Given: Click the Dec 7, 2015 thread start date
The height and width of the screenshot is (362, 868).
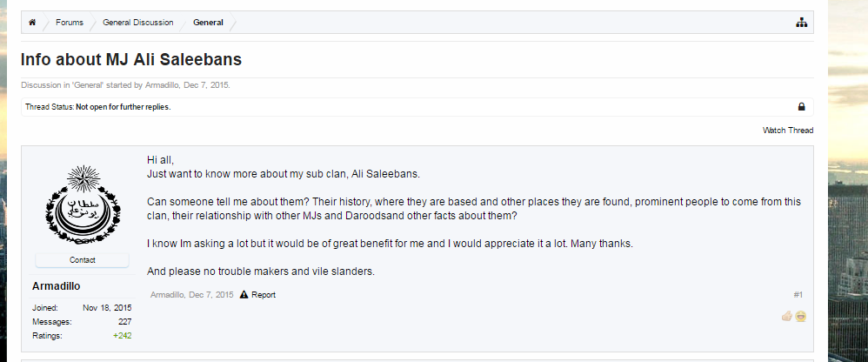Looking at the screenshot, I should 206,85.
